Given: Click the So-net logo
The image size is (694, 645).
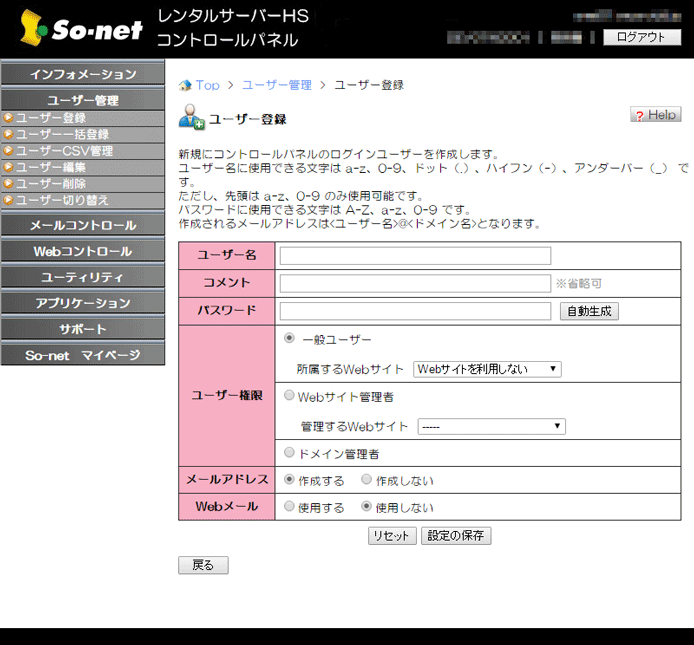Looking at the screenshot, I should point(79,29).
